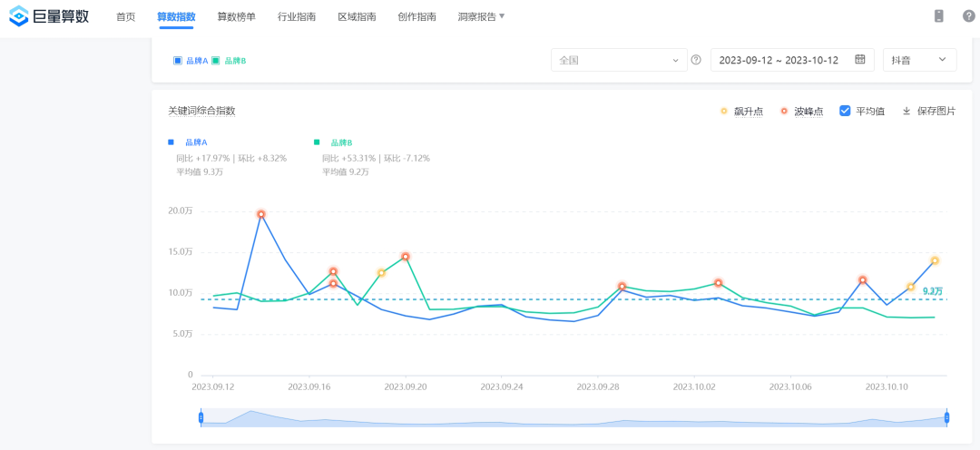Click the peak point on 2023.09.29
The width and height of the screenshot is (980, 450).
pyautogui.click(x=622, y=287)
